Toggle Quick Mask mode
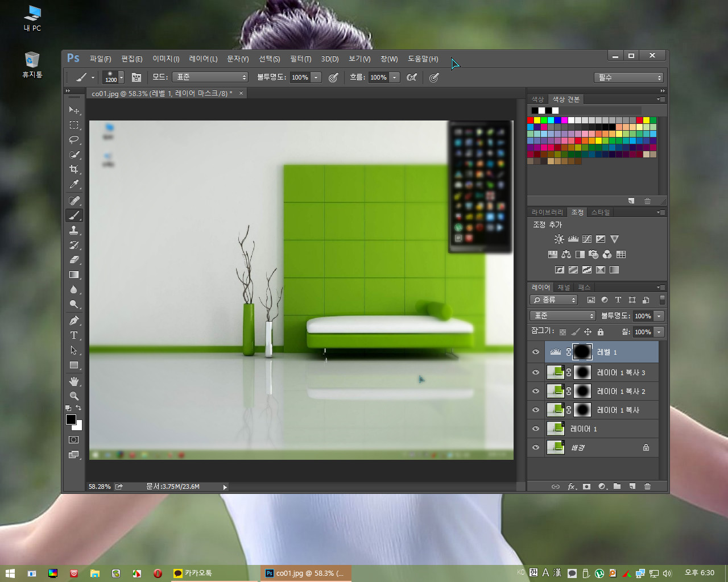728x582 pixels. point(74,440)
